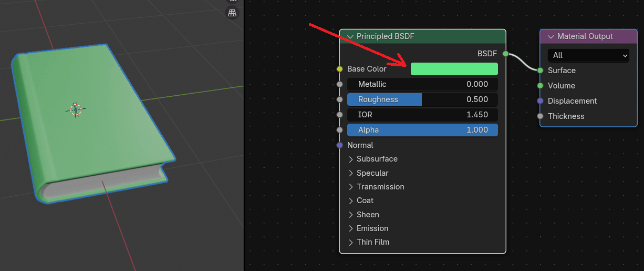The height and width of the screenshot is (271, 644).
Task: Click the green BSDF output socket
Action: point(505,54)
